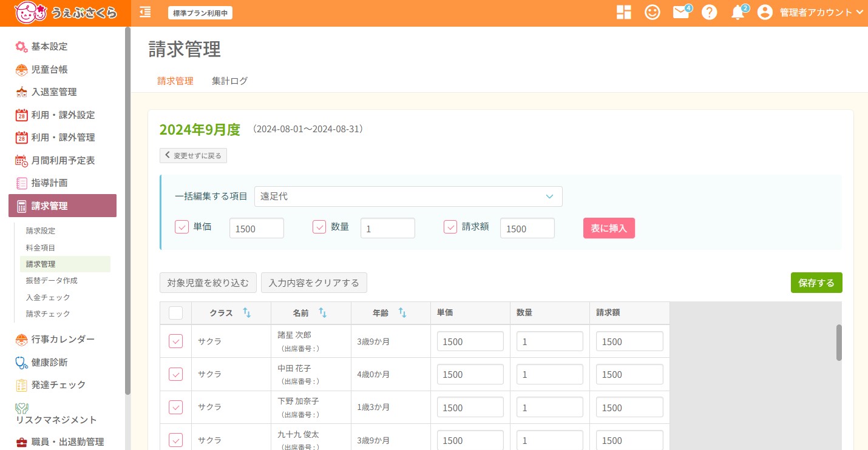
Task: Click the 標準プラン利用中 badge
Action: pos(200,13)
